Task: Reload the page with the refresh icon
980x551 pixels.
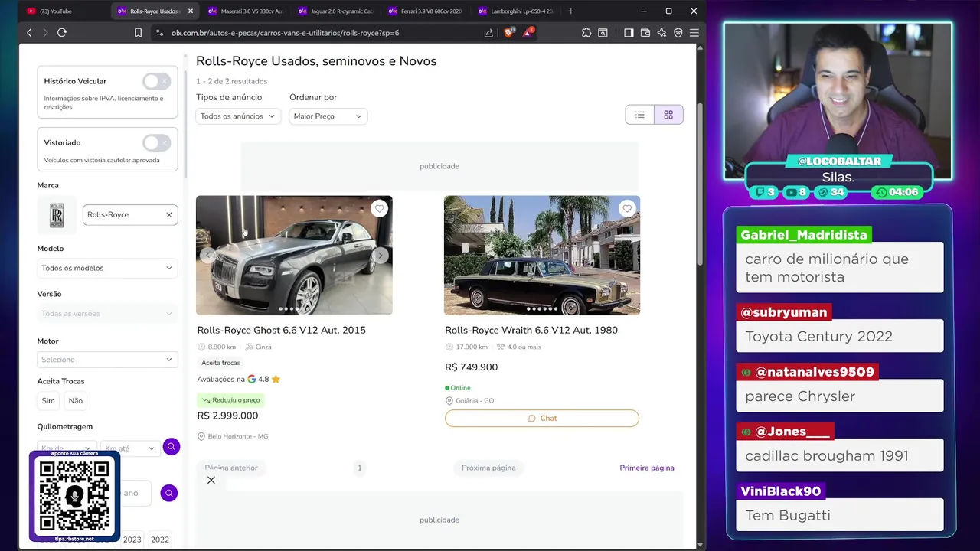Action: click(62, 33)
